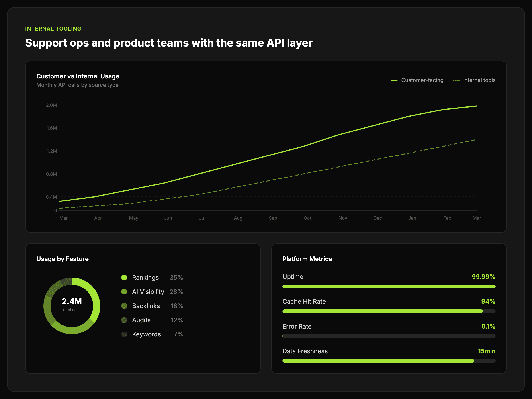The height and width of the screenshot is (399, 532).
Task: Toggle the Customer-facing series legend line
Action: [394, 80]
